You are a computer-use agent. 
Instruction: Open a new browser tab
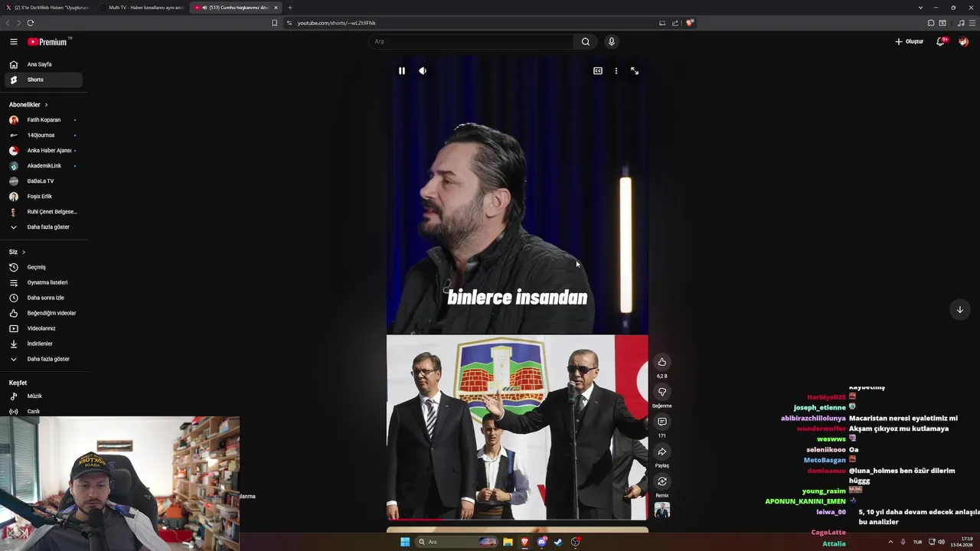coord(290,8)
